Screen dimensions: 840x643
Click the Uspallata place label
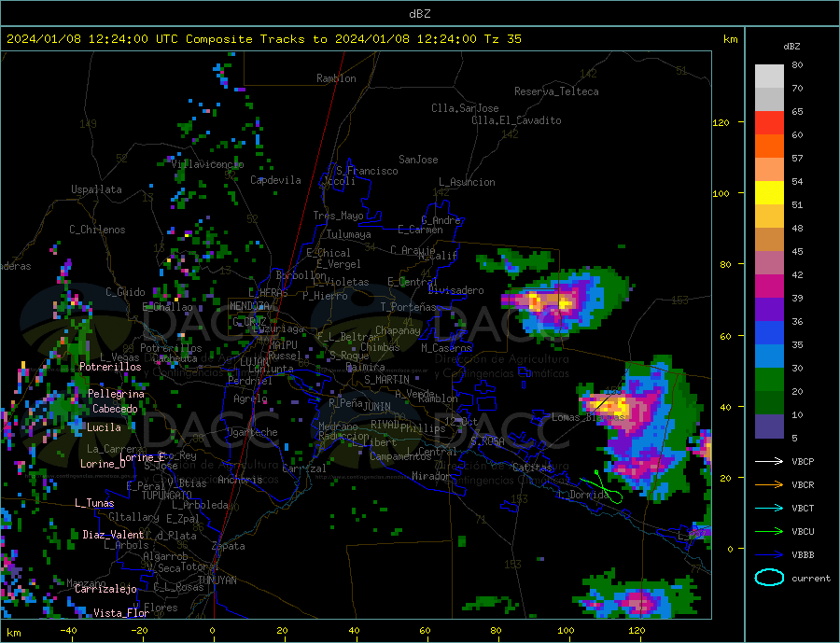click(96, 189)
